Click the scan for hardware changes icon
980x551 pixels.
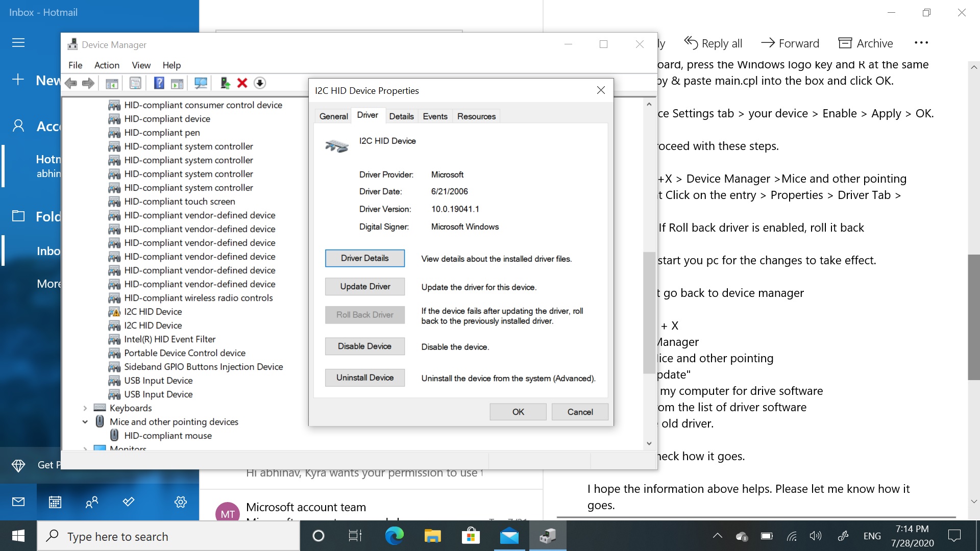201,82
